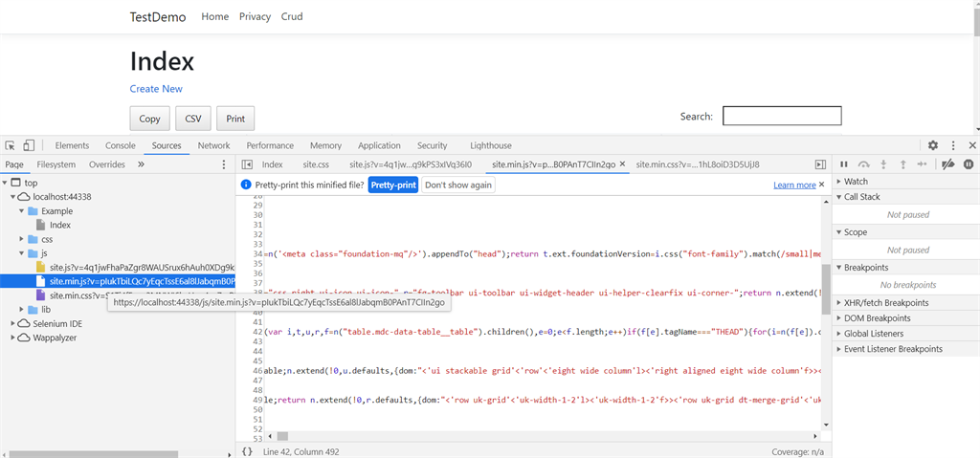This screenshot has height=458, width=980.
Task: Click the Print button on page
Action: pos(235,119)
